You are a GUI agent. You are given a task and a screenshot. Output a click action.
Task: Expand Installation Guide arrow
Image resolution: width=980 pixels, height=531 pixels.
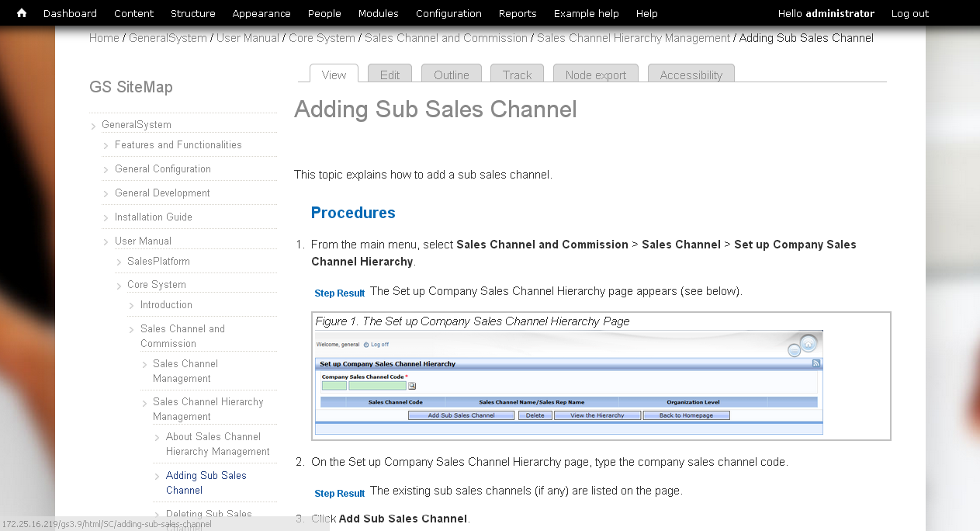click(106, 218)
